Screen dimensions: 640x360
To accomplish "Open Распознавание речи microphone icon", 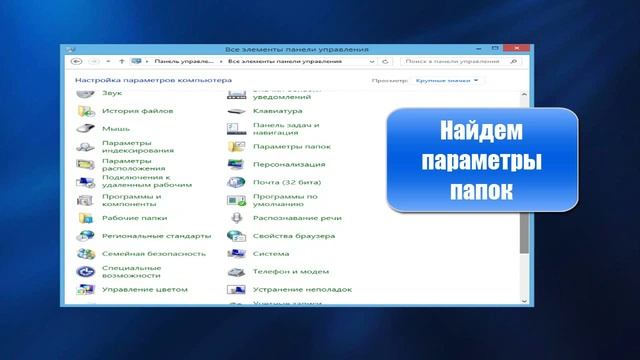I will click(x=236, y=218).
